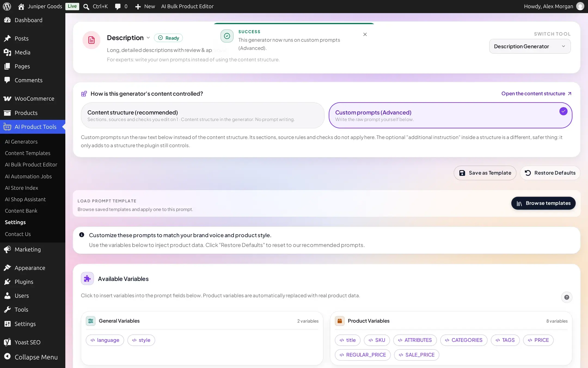
Task: Open AI Generators submenu item
Action: point(21,142)
